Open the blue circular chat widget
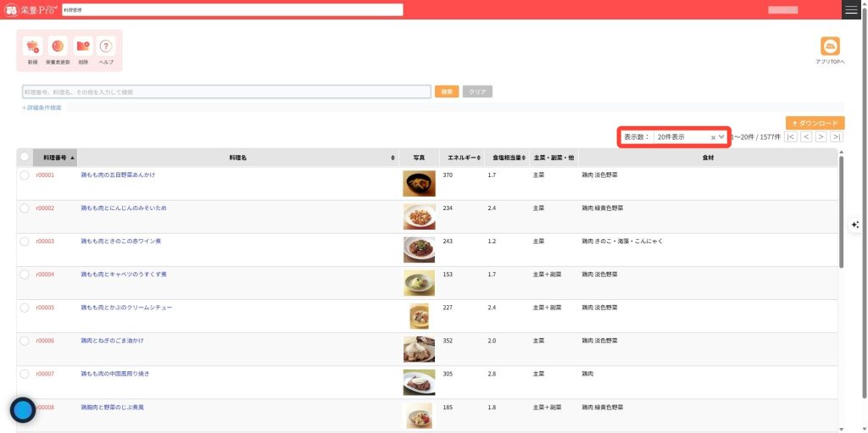The image size is (868, 433). pyautogui.click(x=23, y=410)
